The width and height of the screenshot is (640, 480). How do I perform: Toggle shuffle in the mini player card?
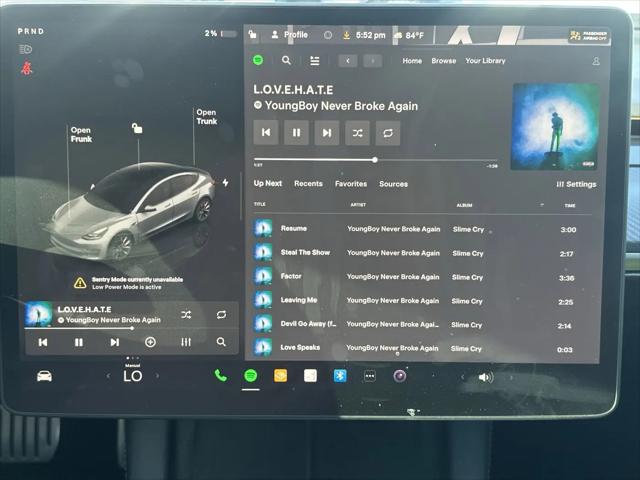pos(186,315)
